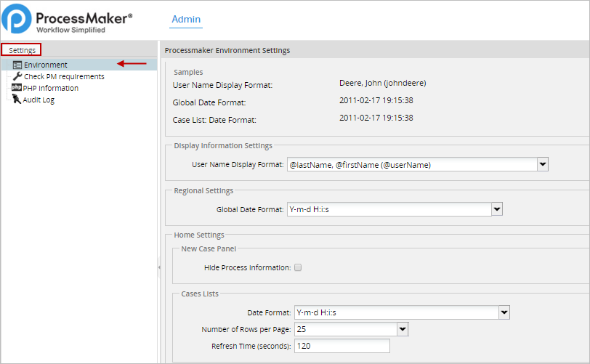Select PHP Information in the sidebar
Viewport: 590px width, 364px height.
point(50,88)
